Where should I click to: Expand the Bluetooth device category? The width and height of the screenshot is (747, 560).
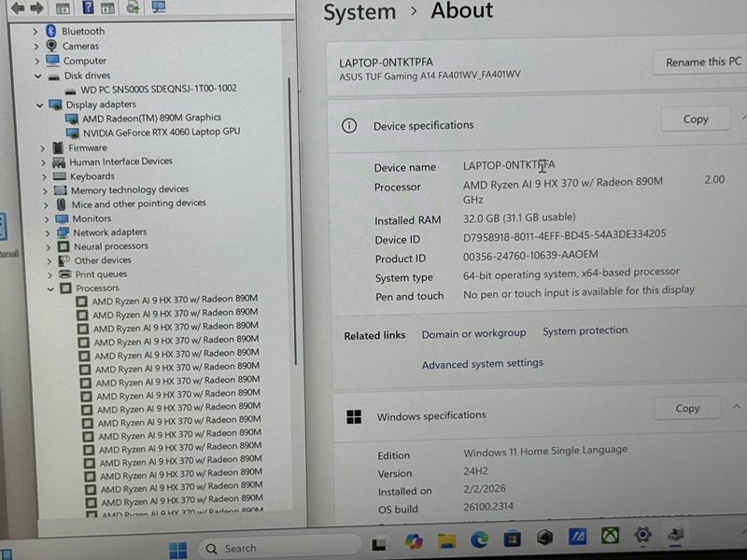tap(35, 31)
